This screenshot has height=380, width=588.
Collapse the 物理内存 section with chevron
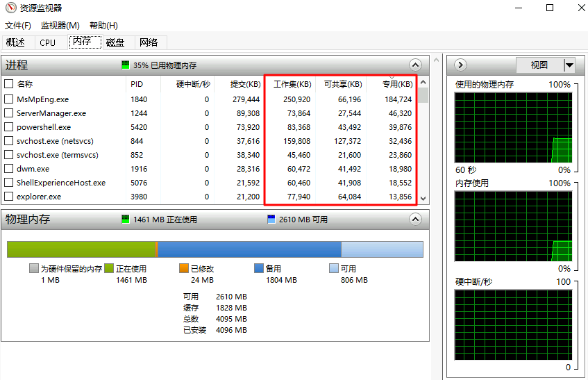(415, 219)
